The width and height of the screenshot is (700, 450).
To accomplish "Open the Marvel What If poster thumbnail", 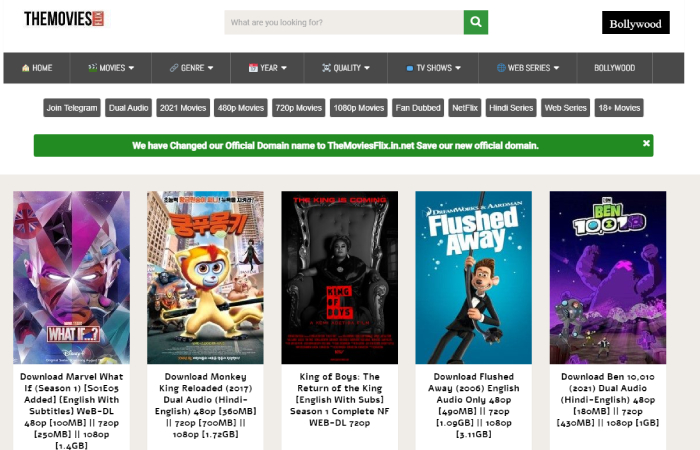I will coord(71,277).
